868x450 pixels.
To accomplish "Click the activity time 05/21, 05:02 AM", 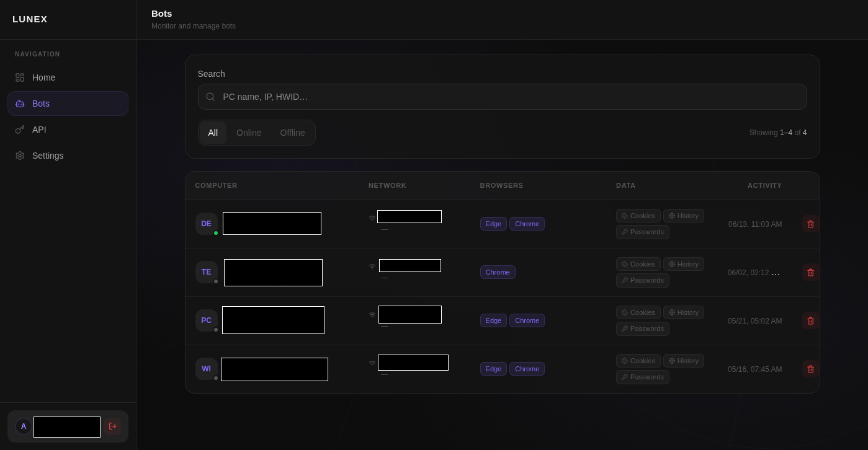I will 755,321.
